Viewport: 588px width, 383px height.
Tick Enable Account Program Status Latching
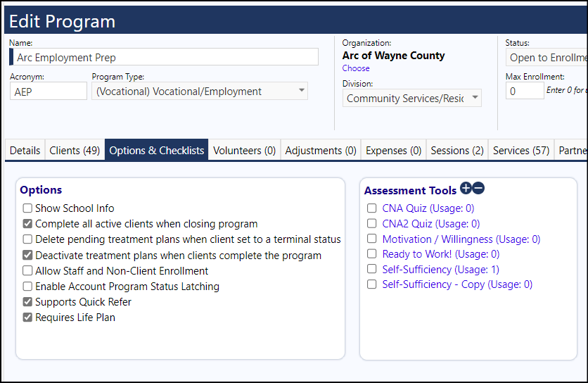(x=27, y=286)
